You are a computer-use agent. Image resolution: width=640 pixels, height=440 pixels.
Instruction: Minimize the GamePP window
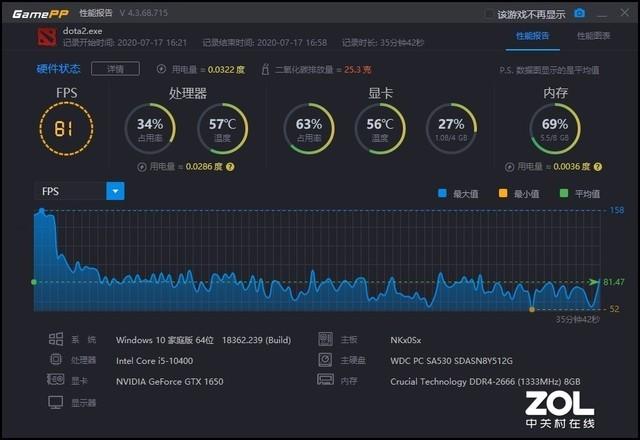[x=602, y=14]
